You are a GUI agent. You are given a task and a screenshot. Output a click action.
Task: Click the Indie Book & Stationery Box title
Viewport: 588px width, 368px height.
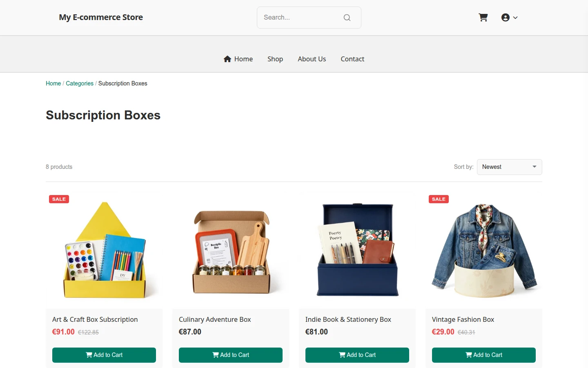coord(348,319)
